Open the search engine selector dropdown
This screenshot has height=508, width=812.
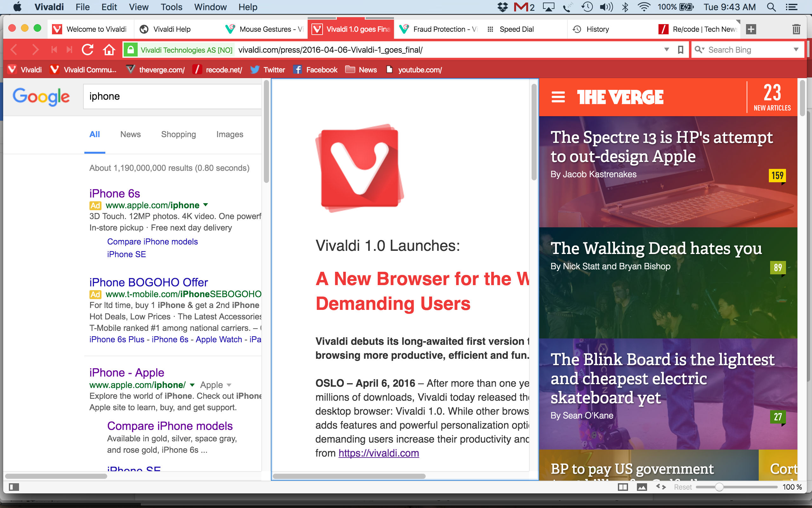[x=699, y=50]
